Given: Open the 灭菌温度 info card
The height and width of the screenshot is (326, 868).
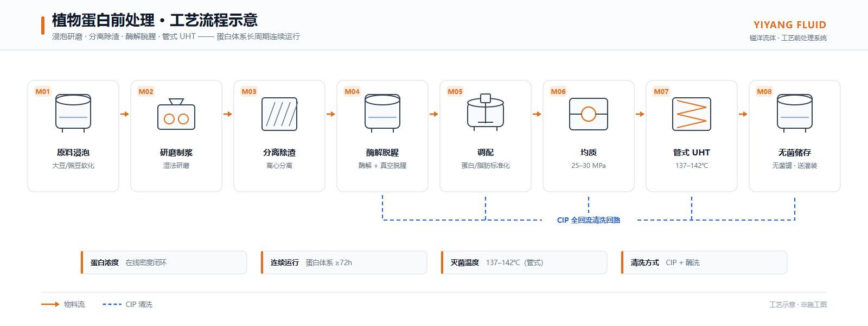Looking at the screenshot, I should coord(524,262).
